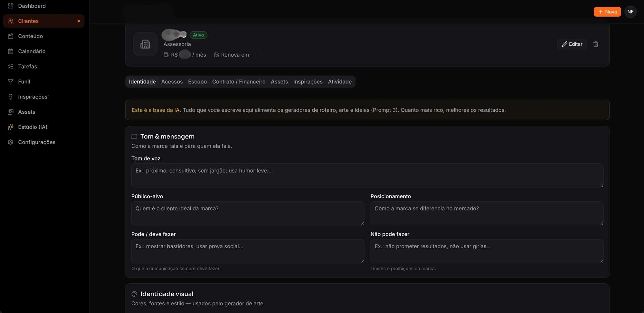
Task: Click the Tom de voz resize handle
Action: (601, 185)
